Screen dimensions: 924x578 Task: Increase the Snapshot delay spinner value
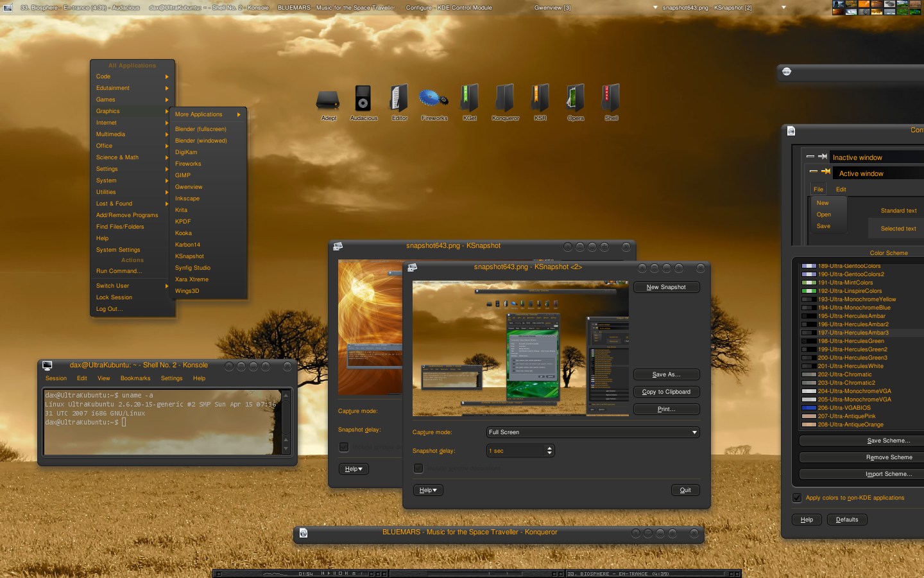pyautogui.click(x=549, y=448)
